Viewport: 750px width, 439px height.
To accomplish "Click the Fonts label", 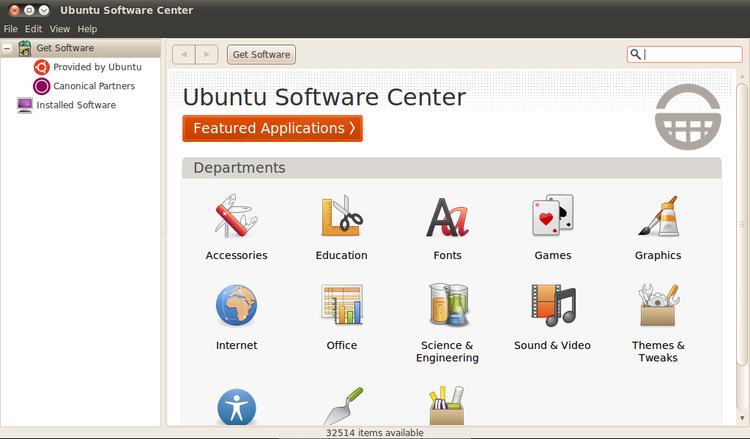I will [447, 255].
